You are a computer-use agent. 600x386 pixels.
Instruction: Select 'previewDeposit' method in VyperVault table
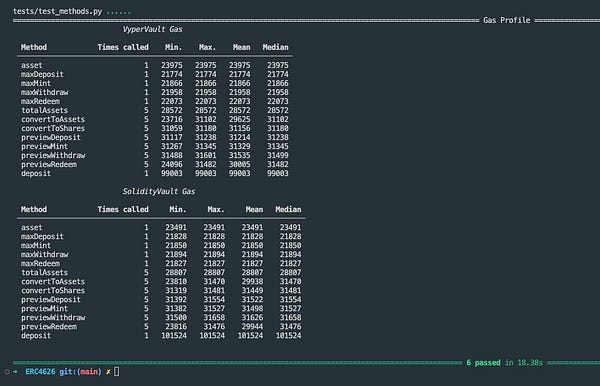[x=51, y=137]
